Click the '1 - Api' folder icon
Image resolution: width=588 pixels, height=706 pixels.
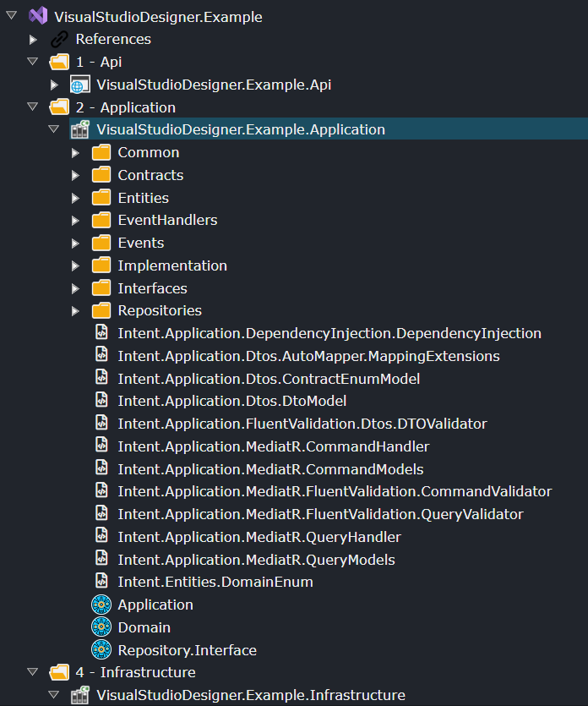[x=59, y=62]
